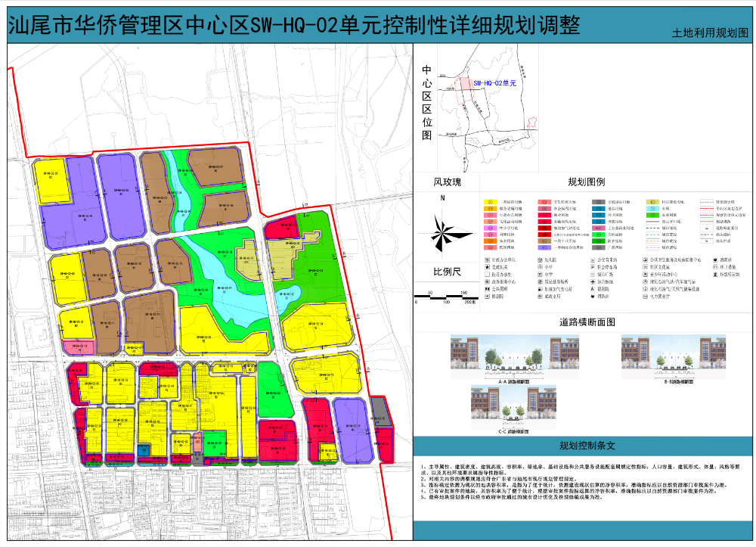Click the 土地利用规划图 subtitle in the header
The width and height of the screenshot is (756, 547).
point(710,33)
